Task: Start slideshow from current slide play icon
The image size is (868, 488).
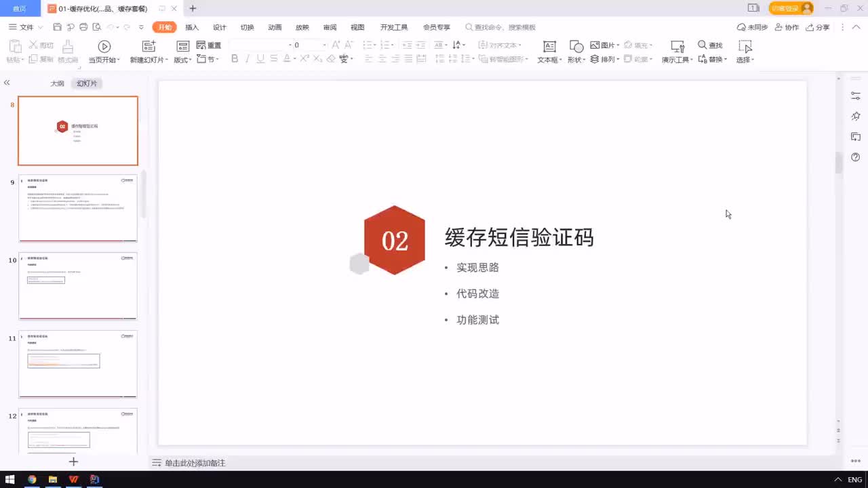Action: 104,46
